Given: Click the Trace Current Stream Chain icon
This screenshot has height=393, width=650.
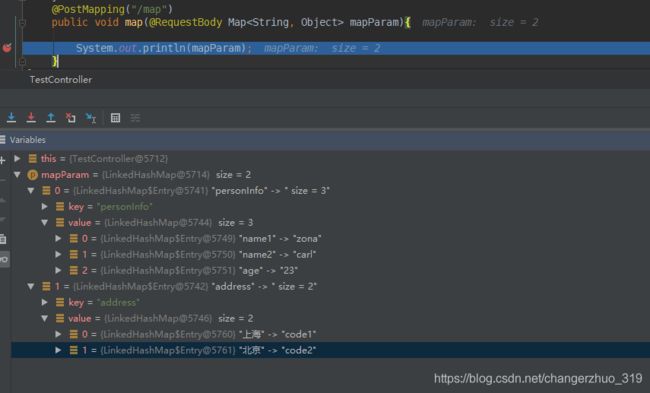Looking at the screenshot, I should [135, 118].
